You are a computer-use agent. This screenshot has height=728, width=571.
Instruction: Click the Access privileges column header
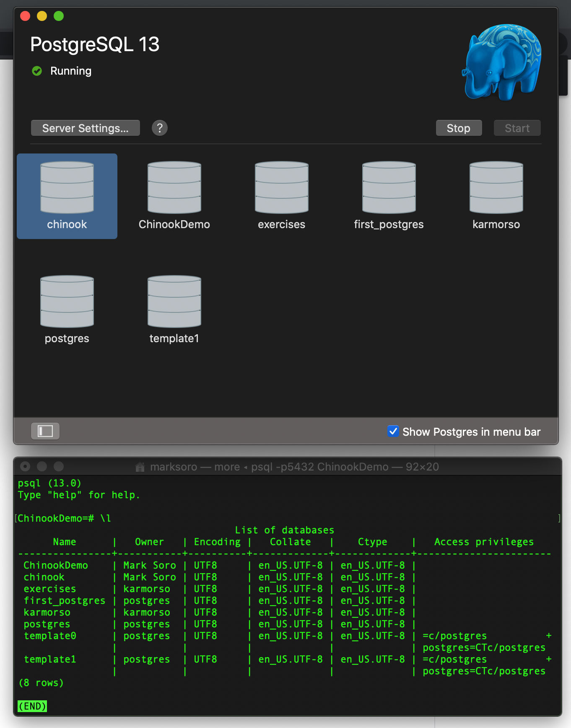click(484, 542)
